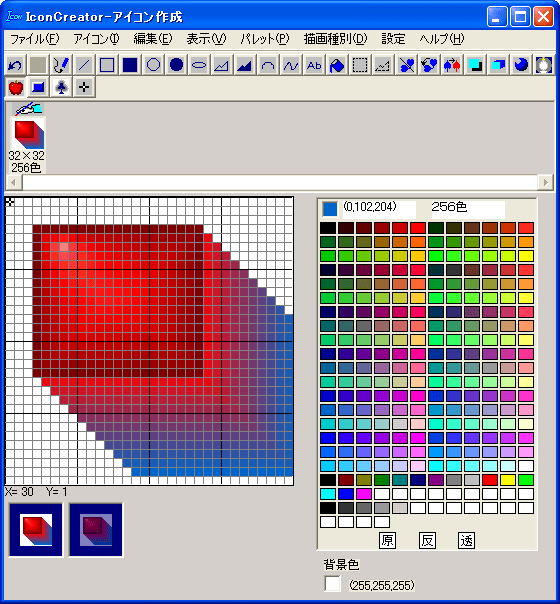Click the blue-to-red spade swap icon

coord(453,65)
